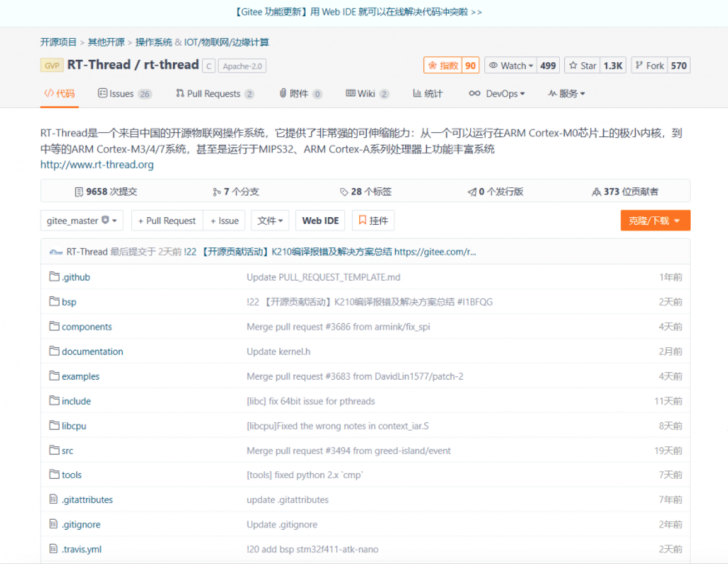Click the .travis.yml file icon

[53, 548]
